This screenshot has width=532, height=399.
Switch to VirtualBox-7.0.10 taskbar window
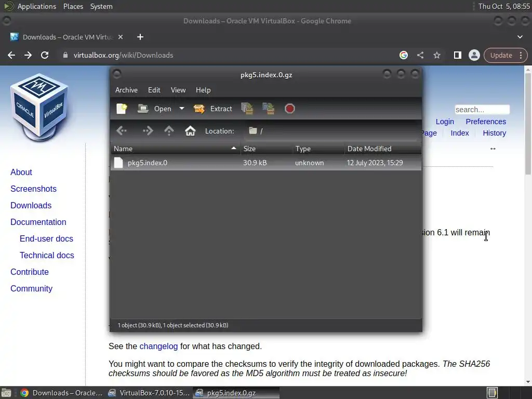coord(149,393)
